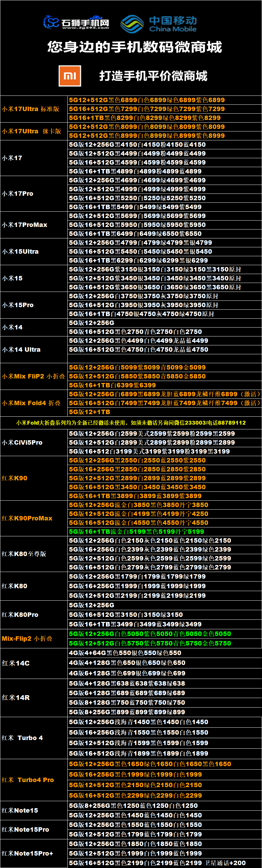
Task: Click the 红米K90ProMax model name
Action: click(27, 518)
